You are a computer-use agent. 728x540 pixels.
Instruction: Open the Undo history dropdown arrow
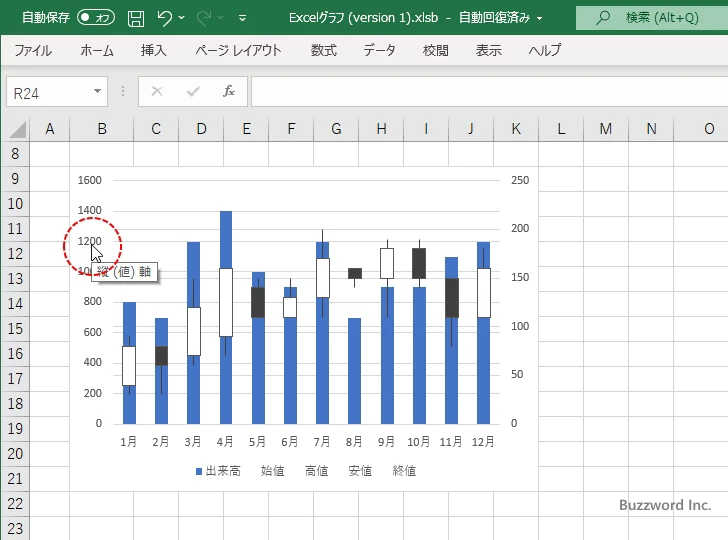pyautogui.click(x=182, y=18)
